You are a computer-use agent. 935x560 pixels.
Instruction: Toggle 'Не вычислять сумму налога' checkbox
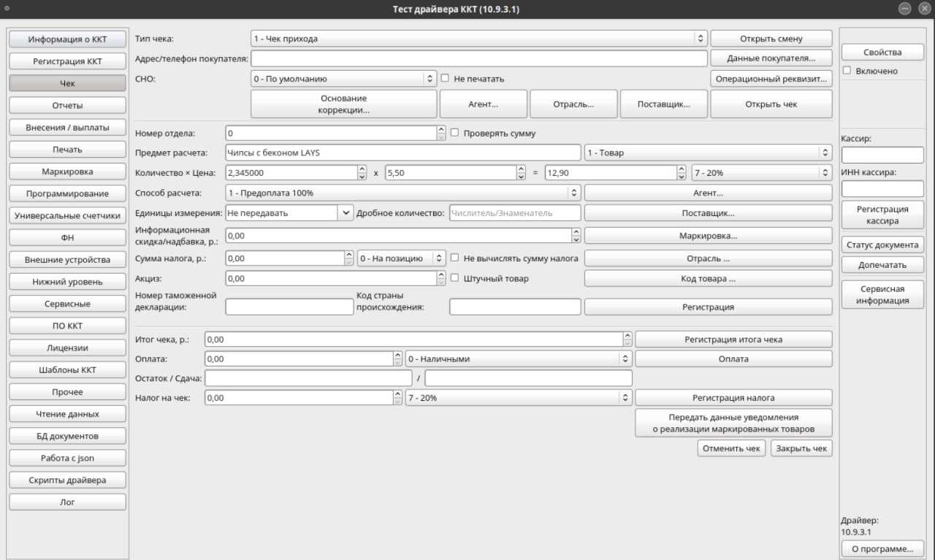point(454,258)
